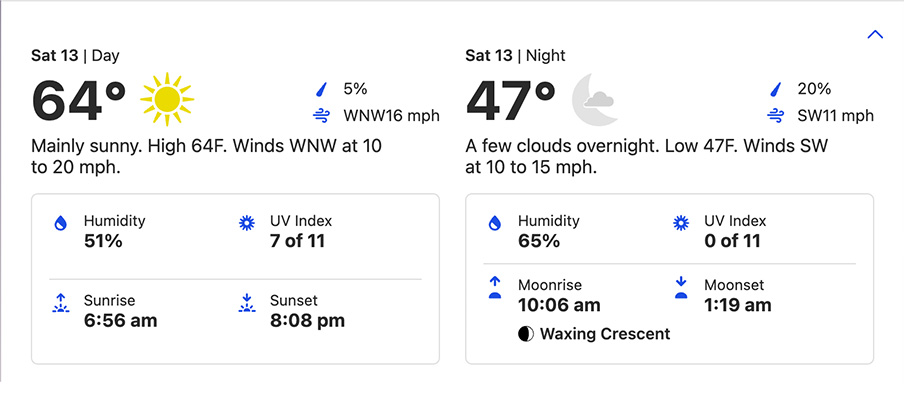Click the night SW wind icon
The width and height of the screenshot is (904, 400).
click(x=775, y=115)
